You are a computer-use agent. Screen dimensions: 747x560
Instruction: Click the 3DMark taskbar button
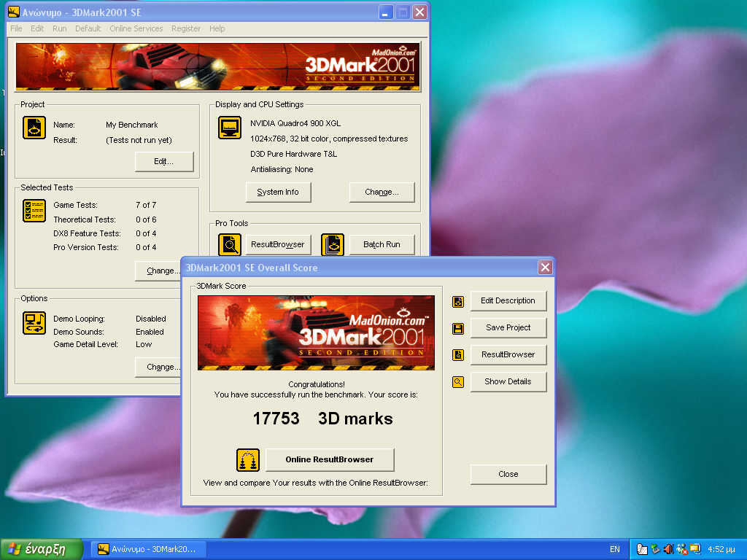tap(149, 549)
